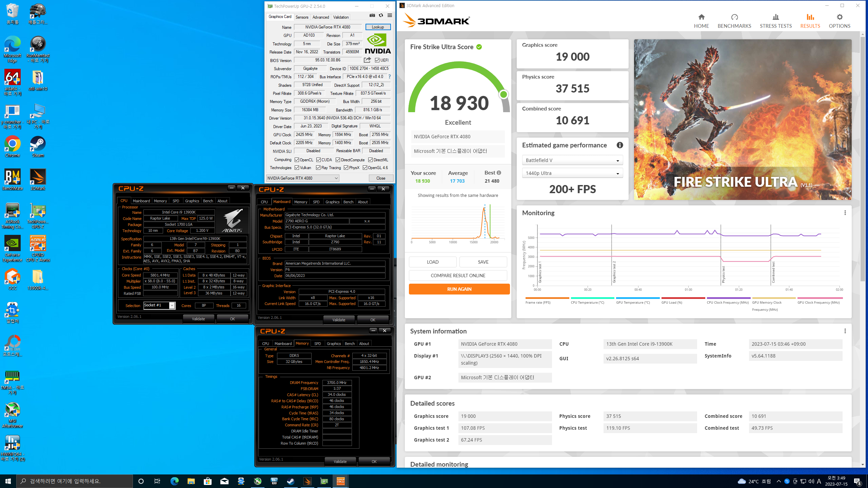Expand the GPU selection dropdown in GPU-Z
Screen dimensions: 868x488
302,178
